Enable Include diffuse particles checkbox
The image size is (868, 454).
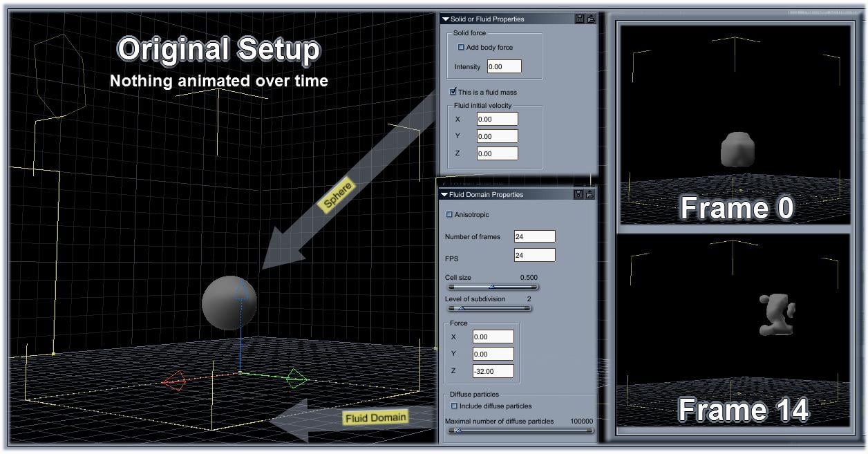tap(454, 406)
